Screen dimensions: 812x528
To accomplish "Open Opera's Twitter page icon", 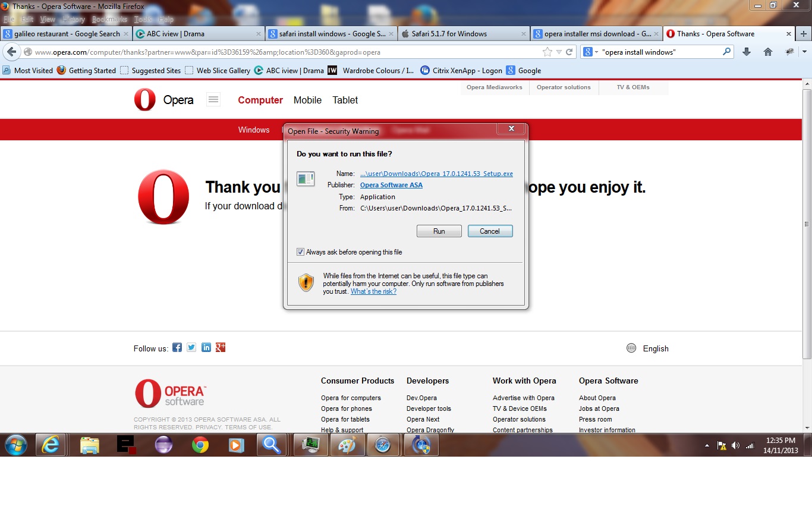I will pyautogui.click(x=191, y=348).
